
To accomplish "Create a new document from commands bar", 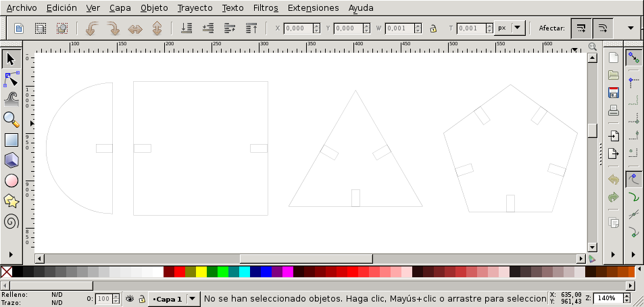I will click(613, 57).
